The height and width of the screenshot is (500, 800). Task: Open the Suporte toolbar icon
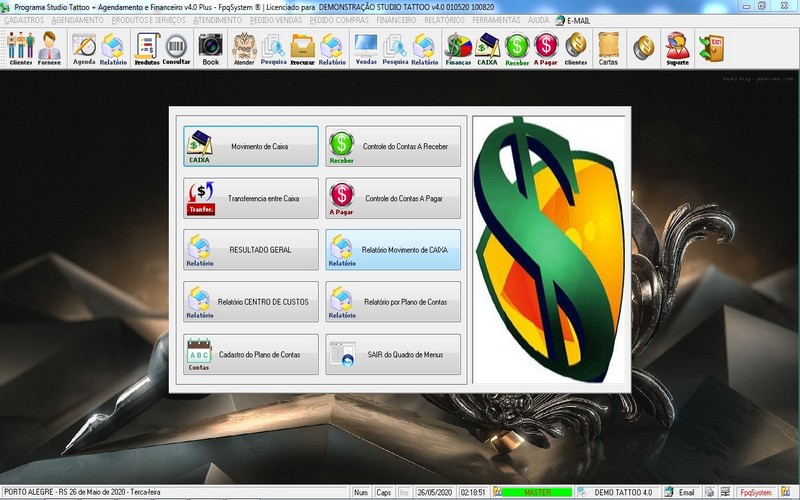coord(677,47)
